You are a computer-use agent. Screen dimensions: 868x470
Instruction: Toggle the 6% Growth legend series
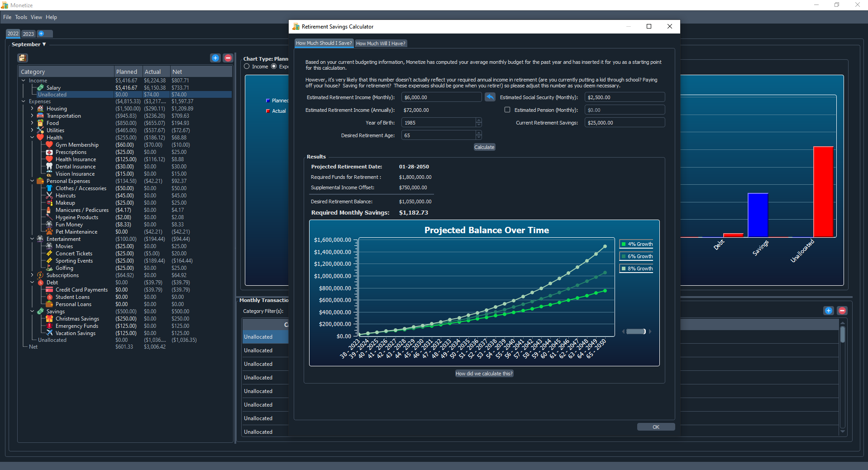[x=636, y=256]
